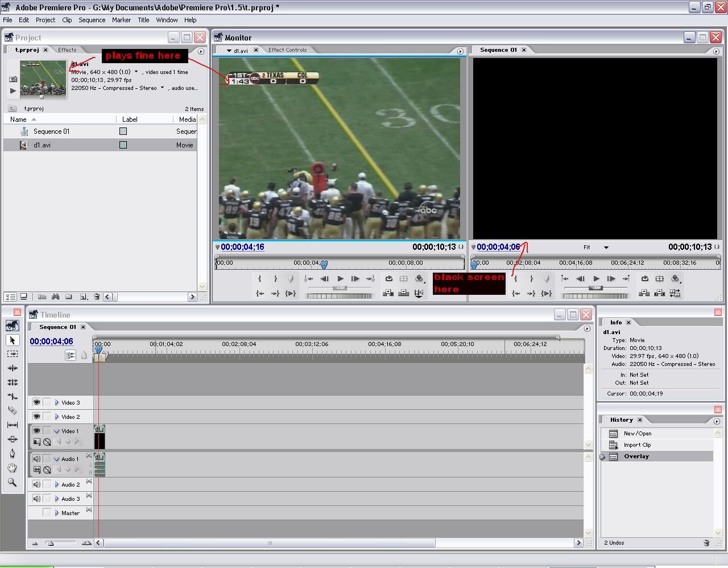Image resolution: width=728 pixels, height=568 pixels.
Task: Toggle lock box on Video 3 track
Action: point(47,402)
